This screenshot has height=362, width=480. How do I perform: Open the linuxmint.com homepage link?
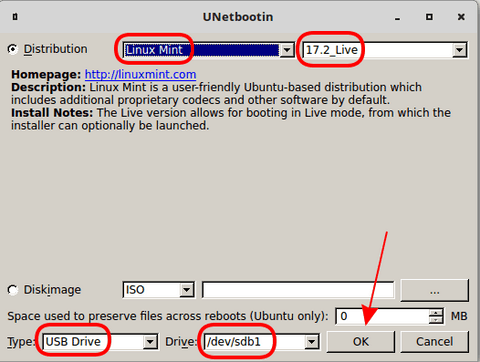click(x=140, y=74)
